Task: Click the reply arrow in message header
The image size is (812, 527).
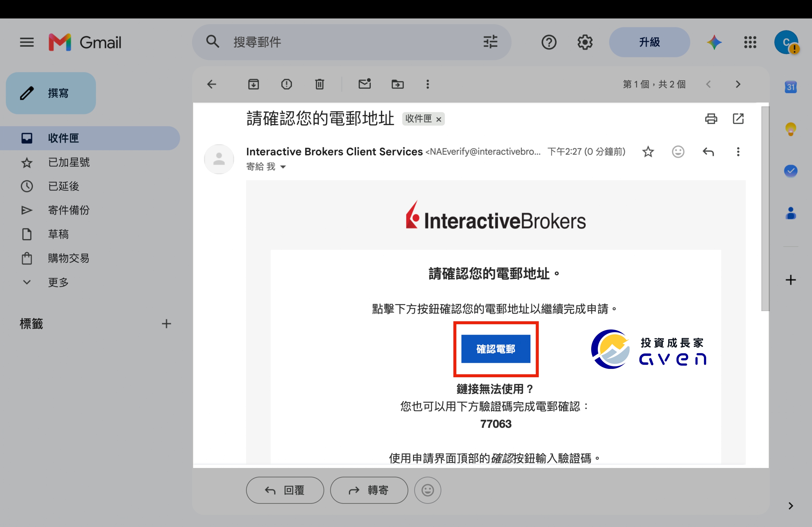Action: click(708, 152)
